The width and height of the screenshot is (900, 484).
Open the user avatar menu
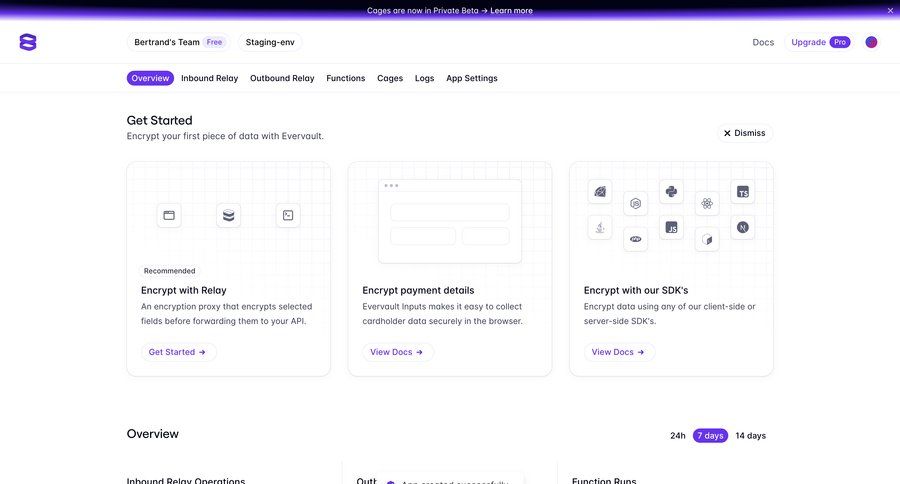point(871,42)
